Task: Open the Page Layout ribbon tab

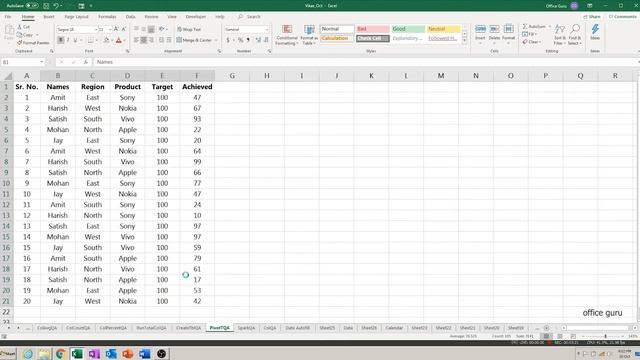Action: tap(76, 17)
